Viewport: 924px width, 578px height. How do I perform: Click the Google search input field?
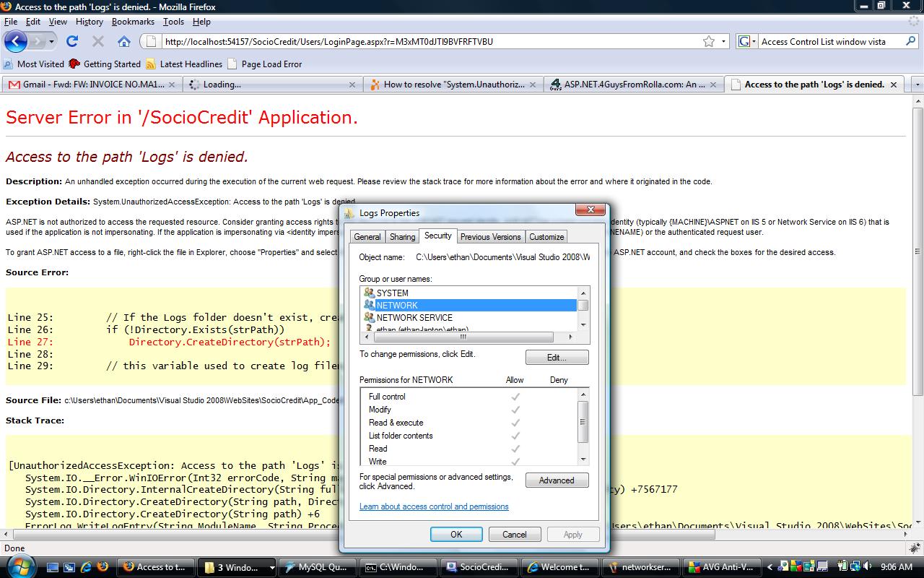[x=830, y=41]
